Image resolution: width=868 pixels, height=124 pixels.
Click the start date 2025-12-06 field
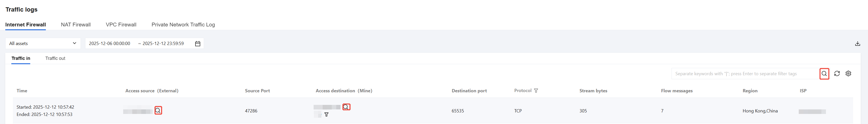click(x=110, y=44)
